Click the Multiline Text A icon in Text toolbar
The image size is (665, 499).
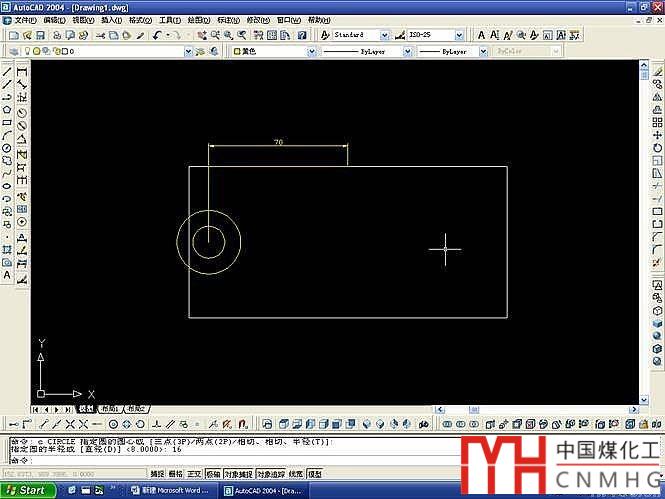[481, 35]
